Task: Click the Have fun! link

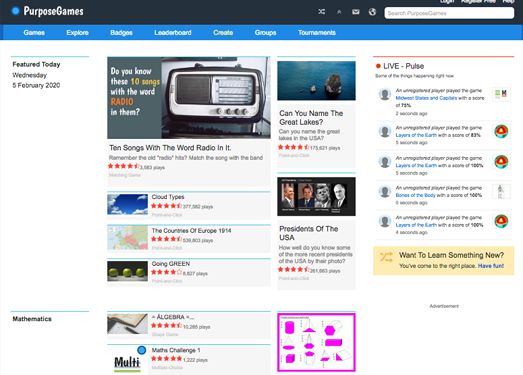Action: [x=491, y=266]
